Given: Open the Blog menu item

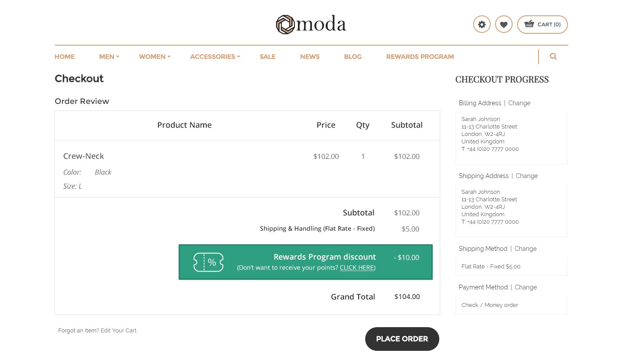Looking at the screenshot, I should (353, 57).
